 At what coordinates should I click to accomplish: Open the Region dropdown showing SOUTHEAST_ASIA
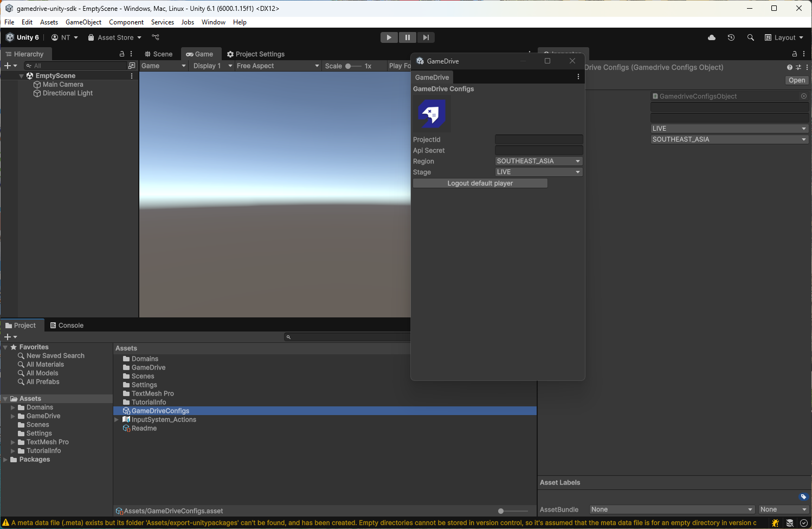pos(538,161)
